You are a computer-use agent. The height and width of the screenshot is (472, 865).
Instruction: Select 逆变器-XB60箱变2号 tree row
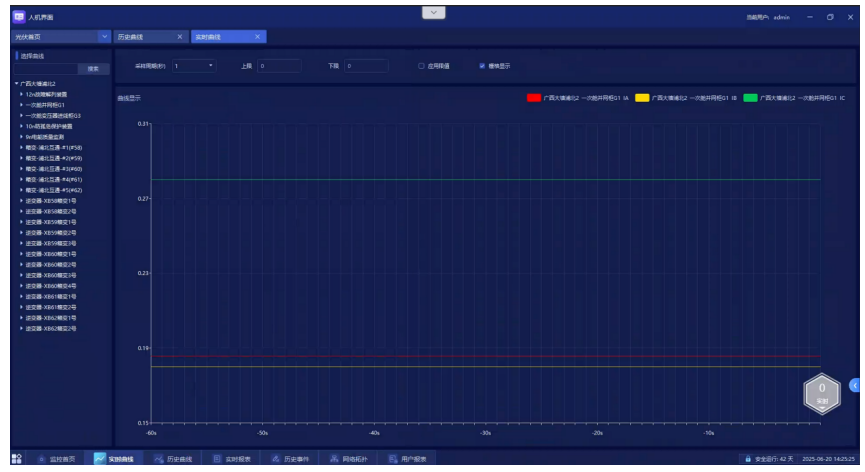point(51,265)
